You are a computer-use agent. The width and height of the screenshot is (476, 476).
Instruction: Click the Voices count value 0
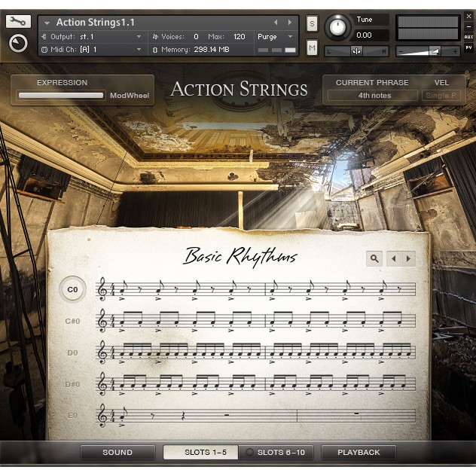[196, 37]
